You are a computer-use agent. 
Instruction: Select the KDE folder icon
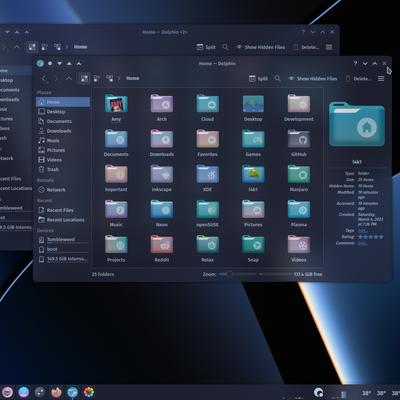pos(207,174)
